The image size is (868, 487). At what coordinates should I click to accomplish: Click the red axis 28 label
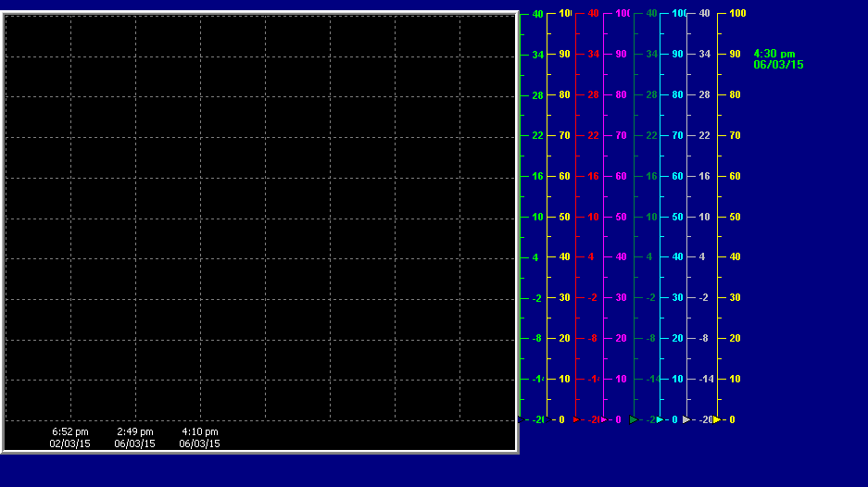594,94
